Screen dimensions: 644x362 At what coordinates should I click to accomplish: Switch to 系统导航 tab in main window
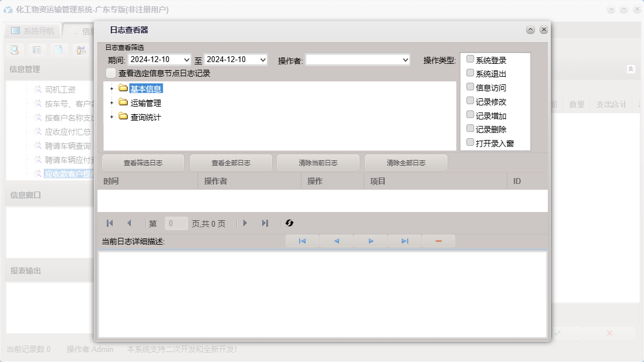[33, 30]
